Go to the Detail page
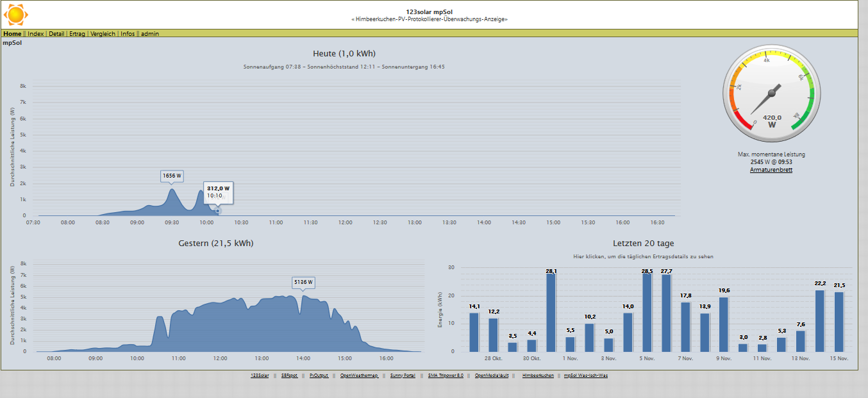This screenshot has height=398, width=868. [x=56, y=33]
